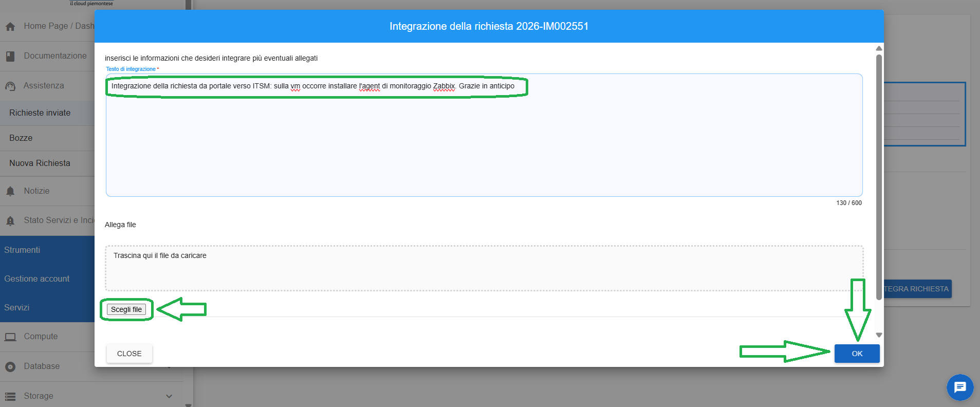Click the Database disc icon
This screenshot has width=980, height=407.
click(x=10, y=366)
